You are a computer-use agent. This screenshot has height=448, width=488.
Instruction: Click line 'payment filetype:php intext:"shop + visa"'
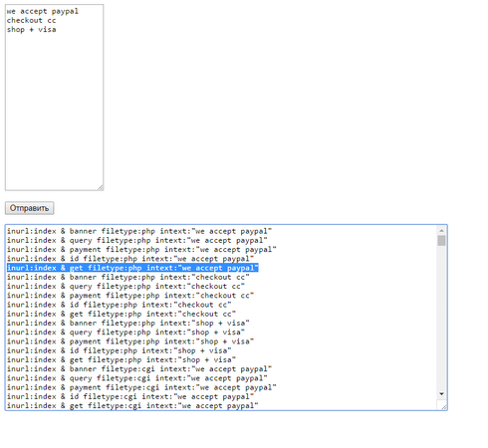(x=130, y=341)
